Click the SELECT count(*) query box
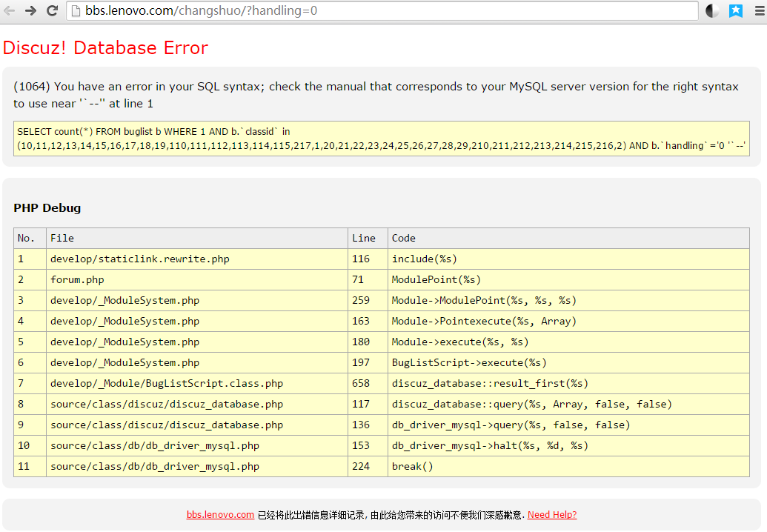Screen dimensions: 767x532 [382, 139]
